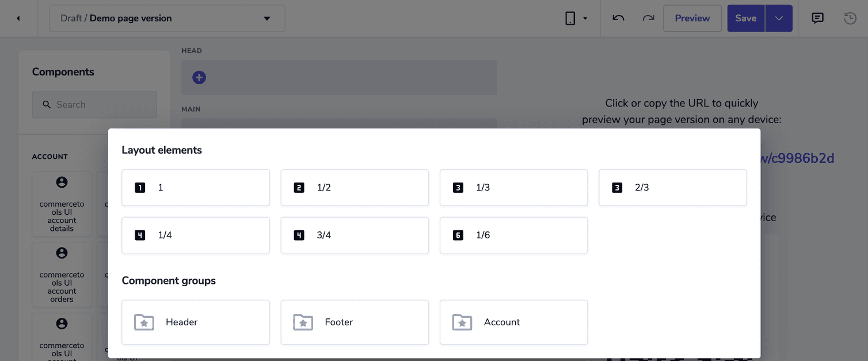Click the back arrow in the top-left
Screen dimensions: 868x361
click(x=17, y=18)
